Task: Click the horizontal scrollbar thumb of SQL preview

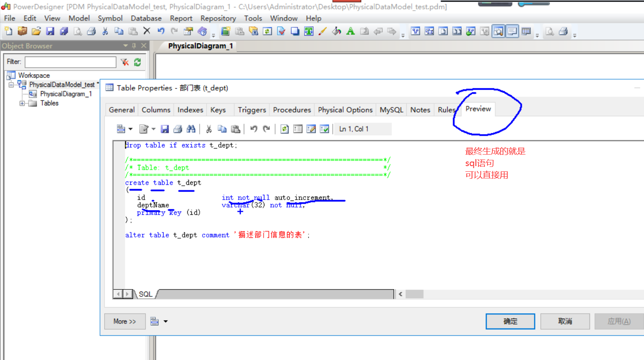Action: pyautogui.click(x=414, y=294)
